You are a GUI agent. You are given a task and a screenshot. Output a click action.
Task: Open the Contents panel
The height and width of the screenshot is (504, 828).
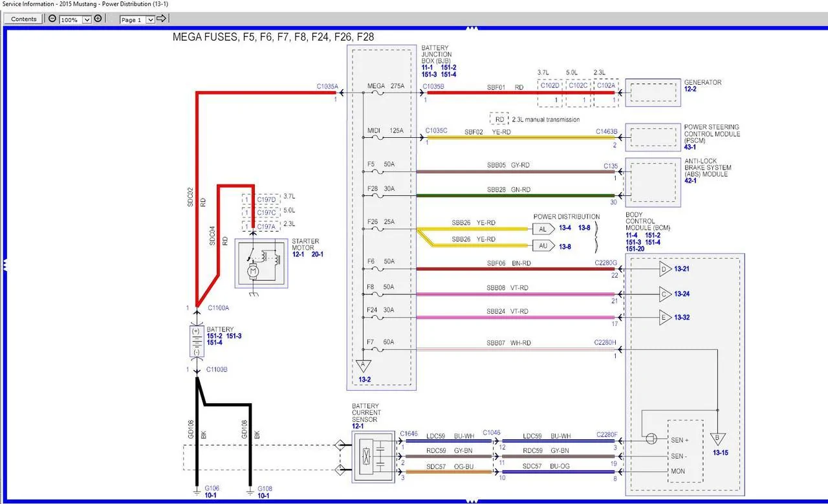click(24, 19)
